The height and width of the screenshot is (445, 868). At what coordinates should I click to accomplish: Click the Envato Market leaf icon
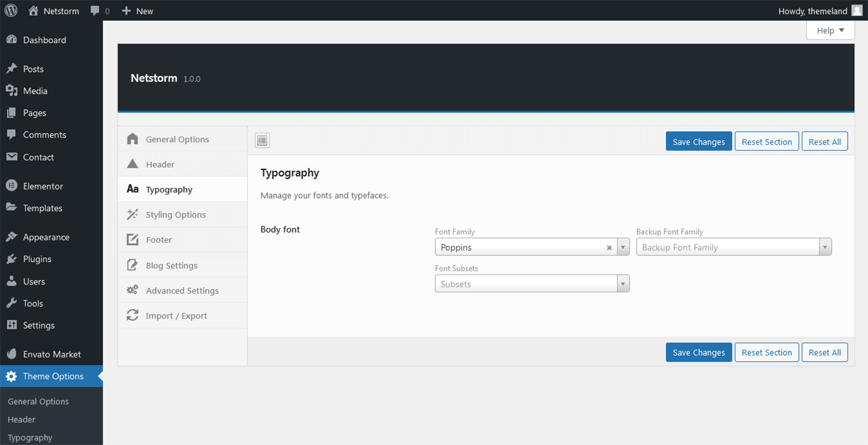[11, 354]
